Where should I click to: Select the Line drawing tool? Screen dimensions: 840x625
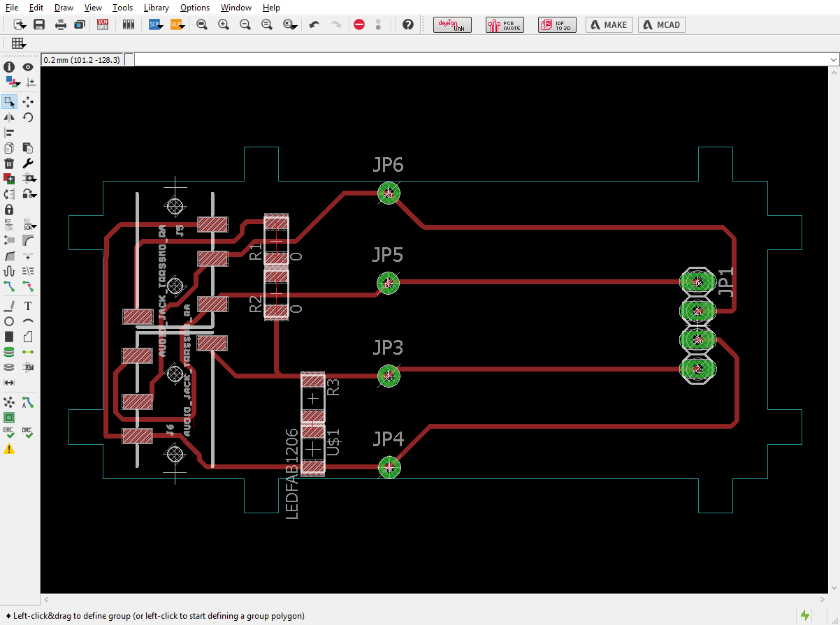point(9,306)
